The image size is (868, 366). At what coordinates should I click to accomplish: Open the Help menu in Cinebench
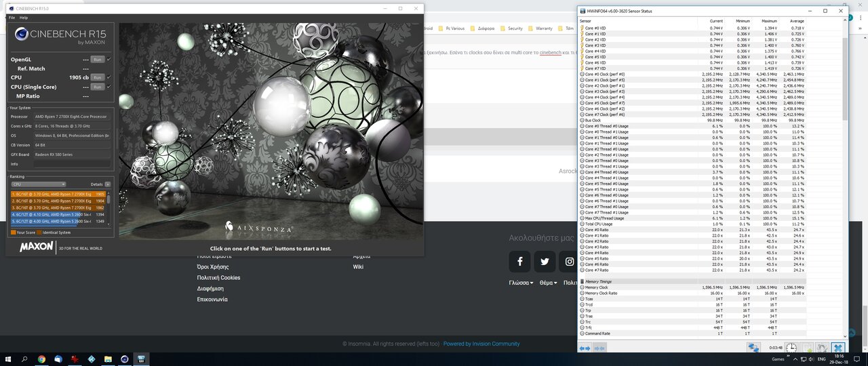pos(24,18)
